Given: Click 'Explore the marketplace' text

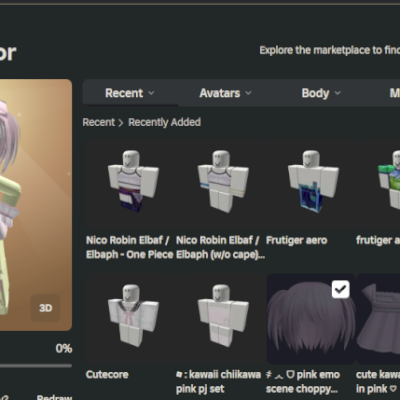Looking at the screenshot, I should tap(329, 50).
